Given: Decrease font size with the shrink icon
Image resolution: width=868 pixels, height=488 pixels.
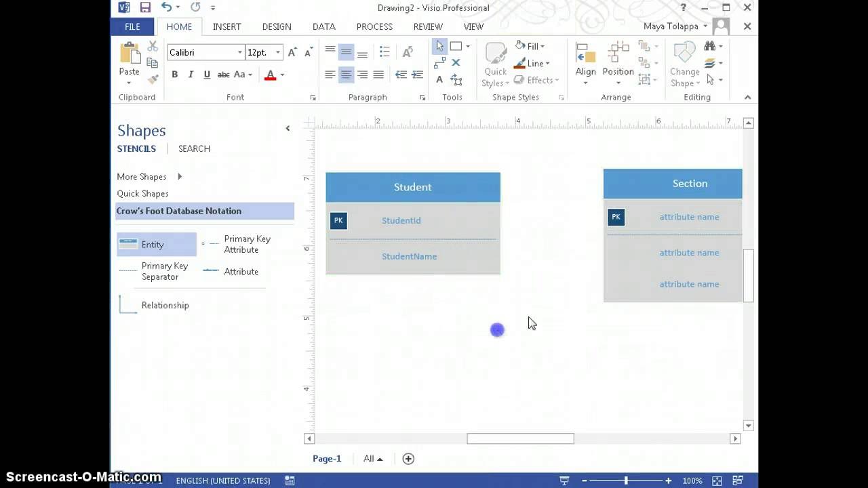Looking at the screenshot, I should click(x=308, y=52).
